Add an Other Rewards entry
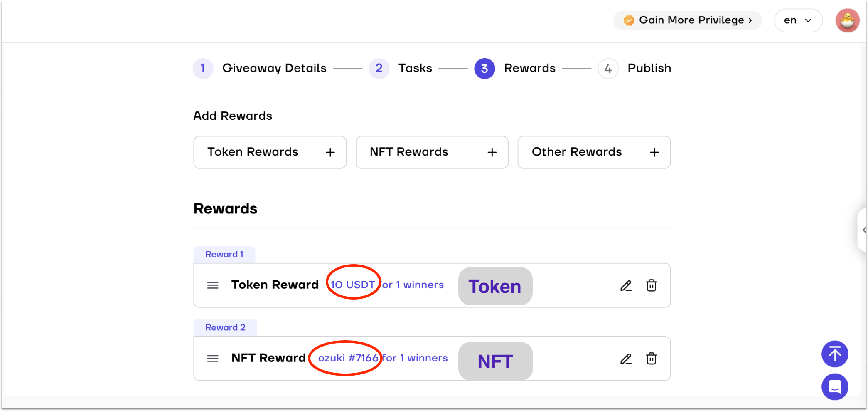The image size is (868, 411). pos(594,152)
